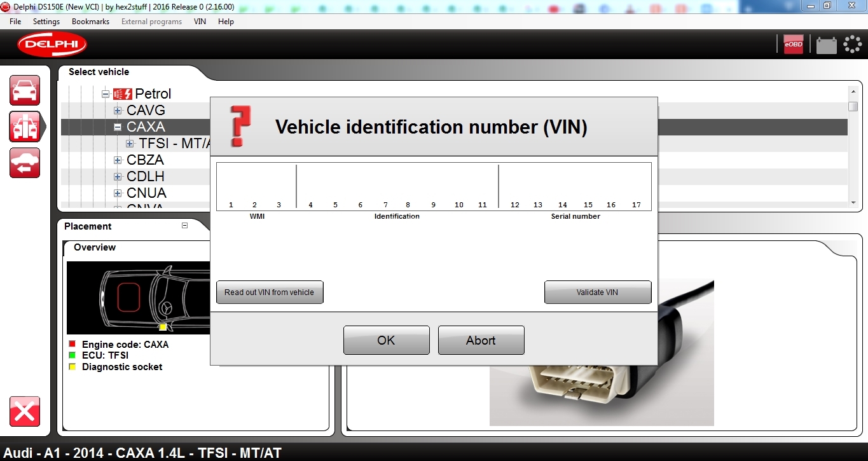Expand the CBZA engine code

[118, 160]
